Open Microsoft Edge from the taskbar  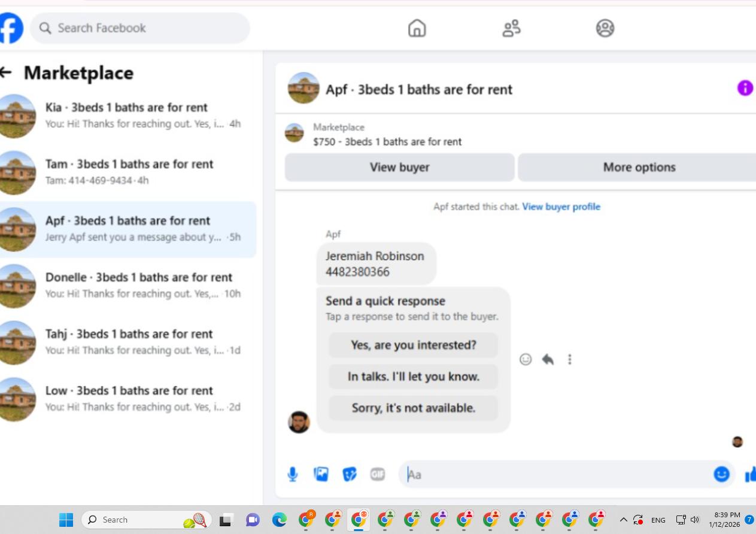pos(279,520)
